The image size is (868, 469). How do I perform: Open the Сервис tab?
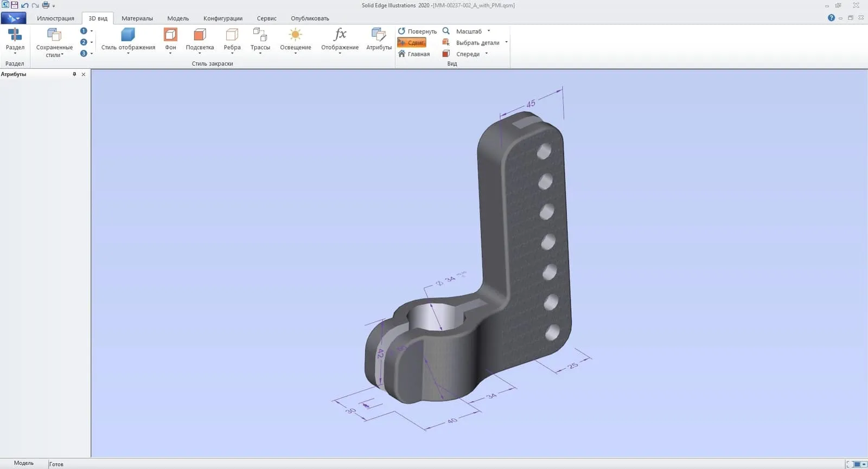click(x=266, y=18)
